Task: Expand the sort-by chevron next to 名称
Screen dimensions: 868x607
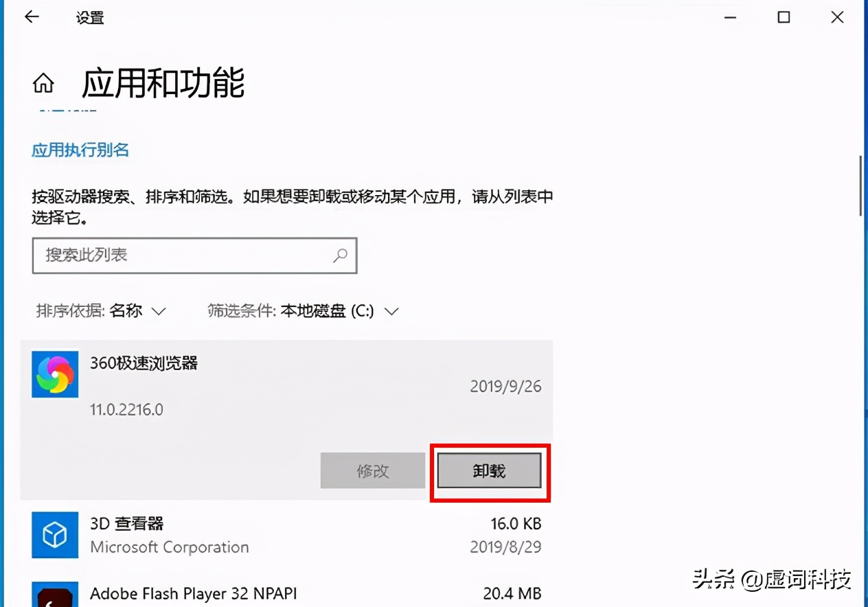Action: click(159, 311)
